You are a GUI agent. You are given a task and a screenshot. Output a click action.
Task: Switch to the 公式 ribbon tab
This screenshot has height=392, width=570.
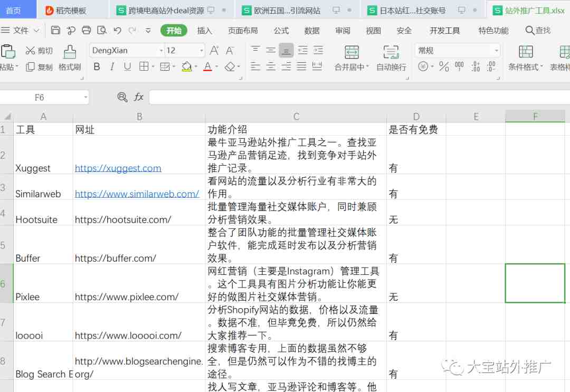click(x=281, y=31)
